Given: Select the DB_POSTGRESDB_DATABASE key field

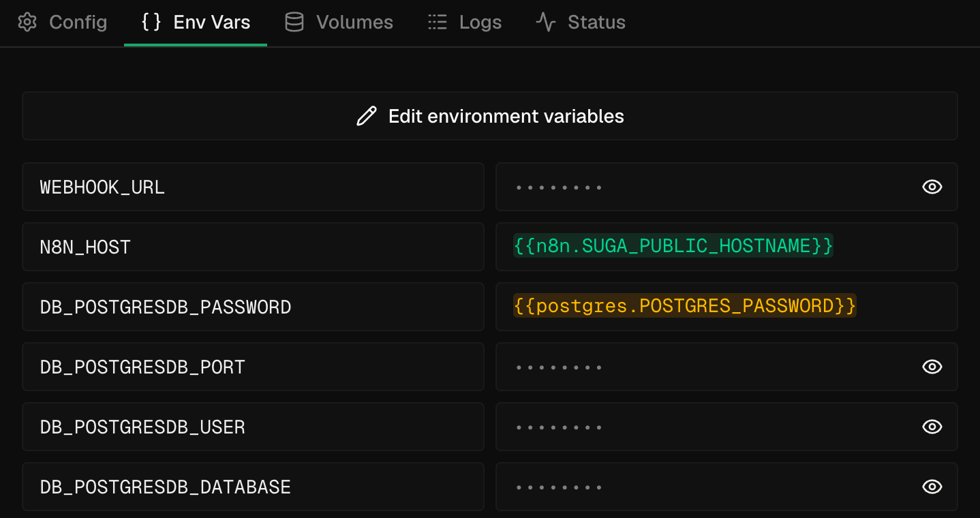Looking at the screenshot, I should pos(253,487).
